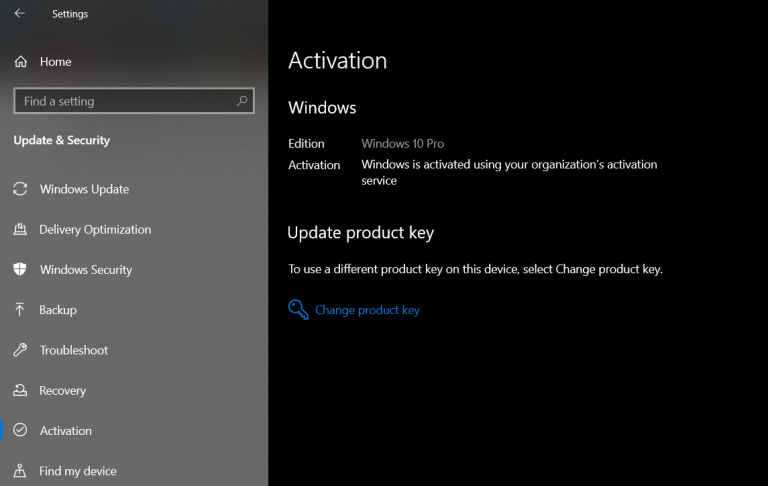The width and height of the screenshot is (768, 486).
Task: Click the Update product key heading
Action: tap(360, 233)
